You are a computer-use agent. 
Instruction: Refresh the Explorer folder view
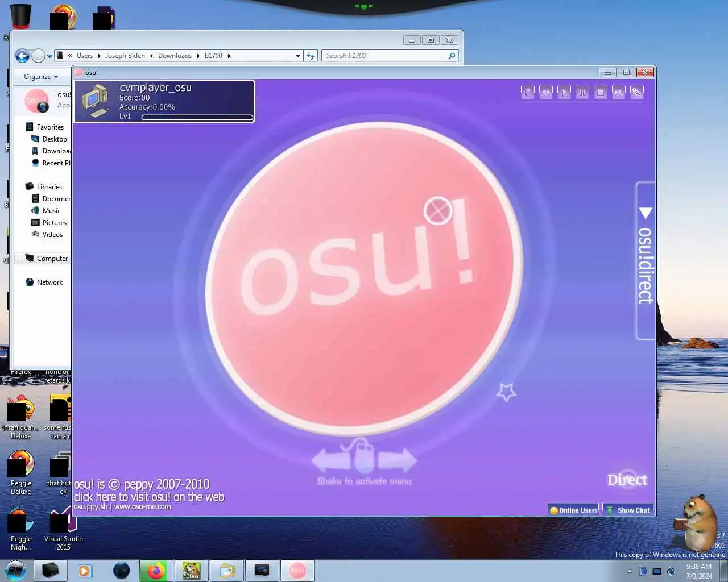pyautogui.click(x=311, y=56)
